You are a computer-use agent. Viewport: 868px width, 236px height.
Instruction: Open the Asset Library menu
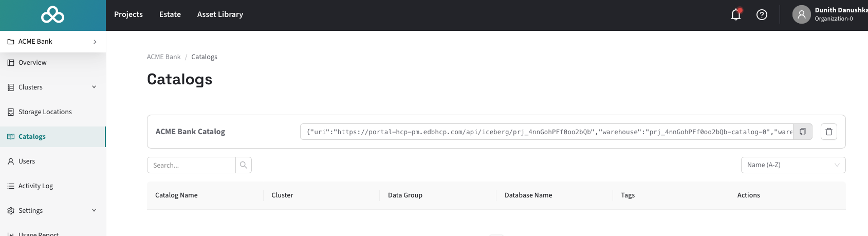point(220,14)
